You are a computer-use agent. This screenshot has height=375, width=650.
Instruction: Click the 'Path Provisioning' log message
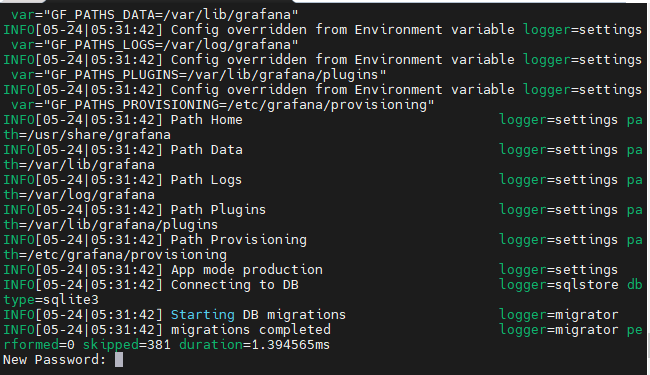[239, 240]
